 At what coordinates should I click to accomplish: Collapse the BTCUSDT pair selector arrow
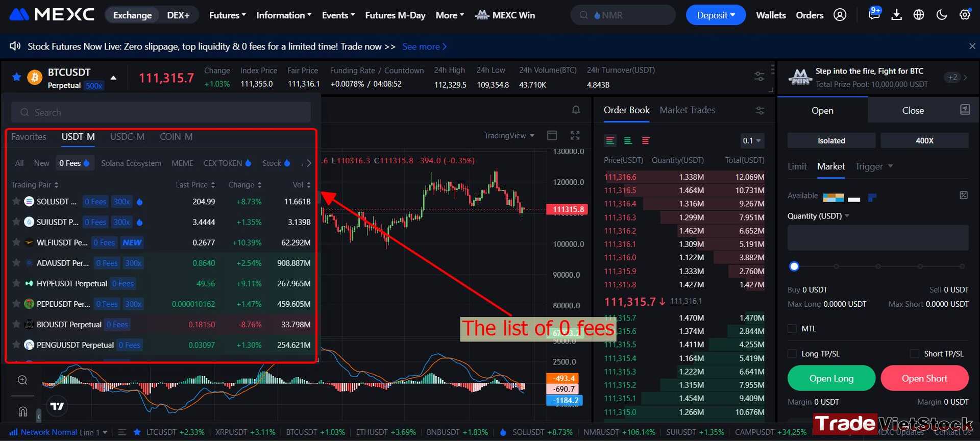click(113, 78)
